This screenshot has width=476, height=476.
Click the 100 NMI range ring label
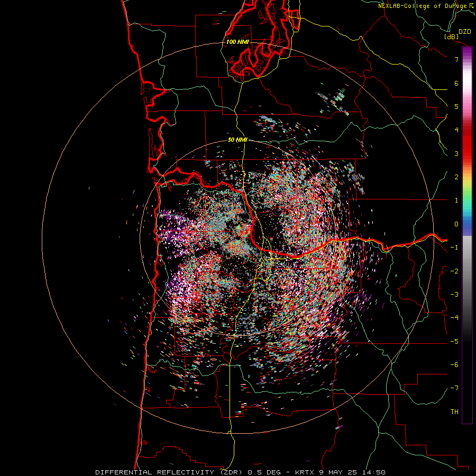[x=237, y=42]
